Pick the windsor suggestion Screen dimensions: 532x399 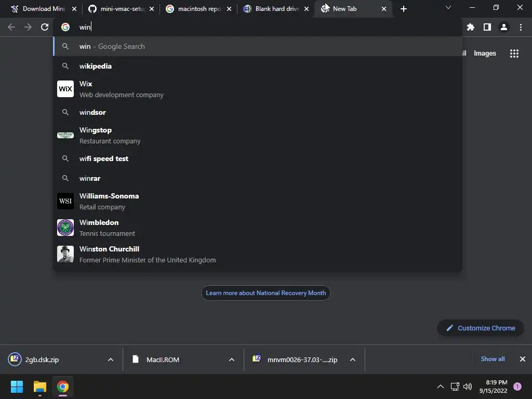click(x=258, y=112)
